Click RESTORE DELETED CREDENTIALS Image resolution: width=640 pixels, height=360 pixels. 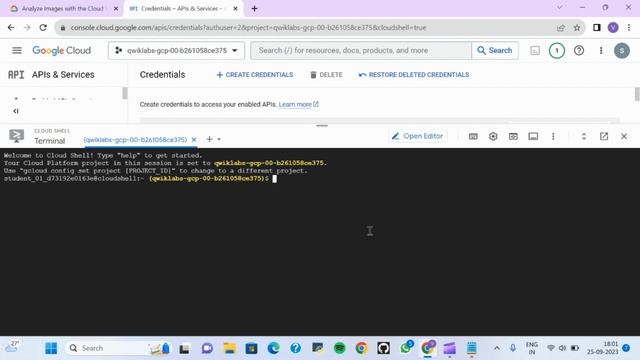(414, 75)
